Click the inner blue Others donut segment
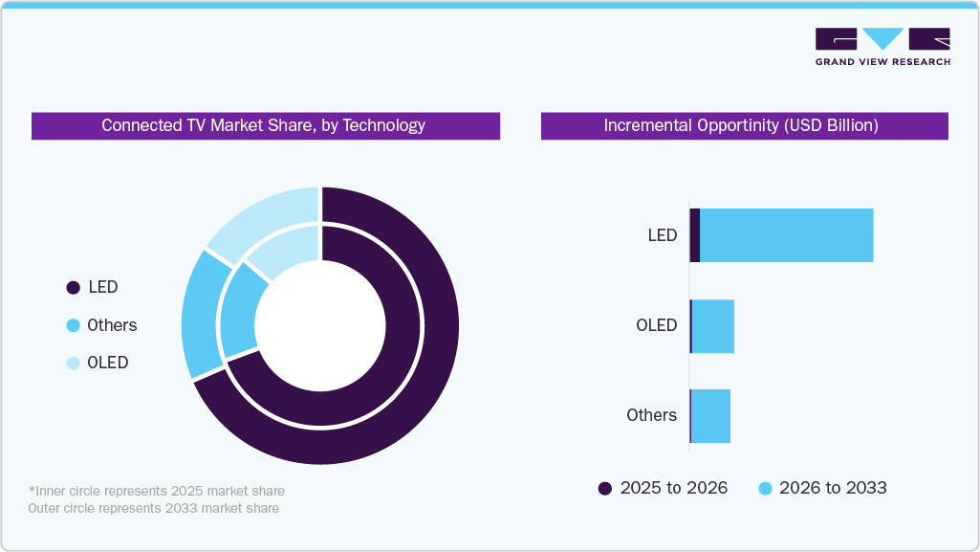This screenshot has width=980, height=552. pyautogui.click(x=238, y=313)
